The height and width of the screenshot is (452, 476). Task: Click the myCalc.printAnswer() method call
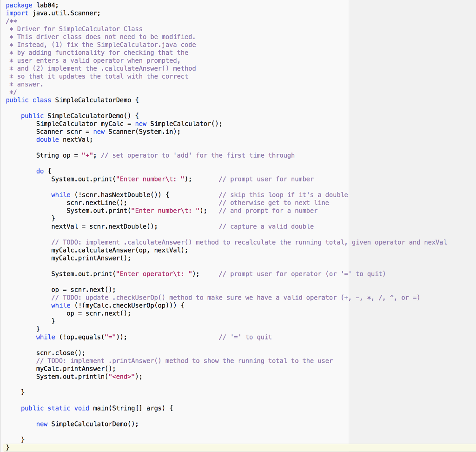74,369
